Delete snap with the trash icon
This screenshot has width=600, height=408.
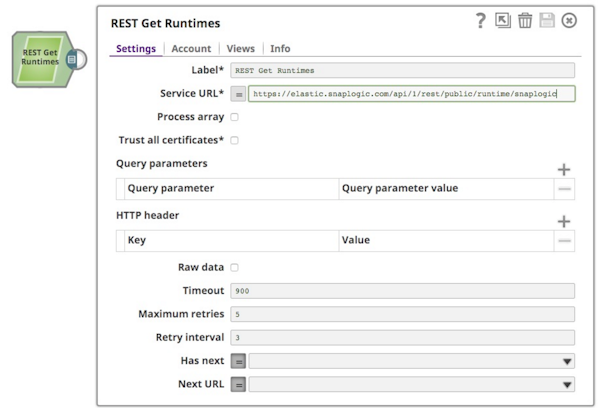pyautogui.click(x=525, y=21)
